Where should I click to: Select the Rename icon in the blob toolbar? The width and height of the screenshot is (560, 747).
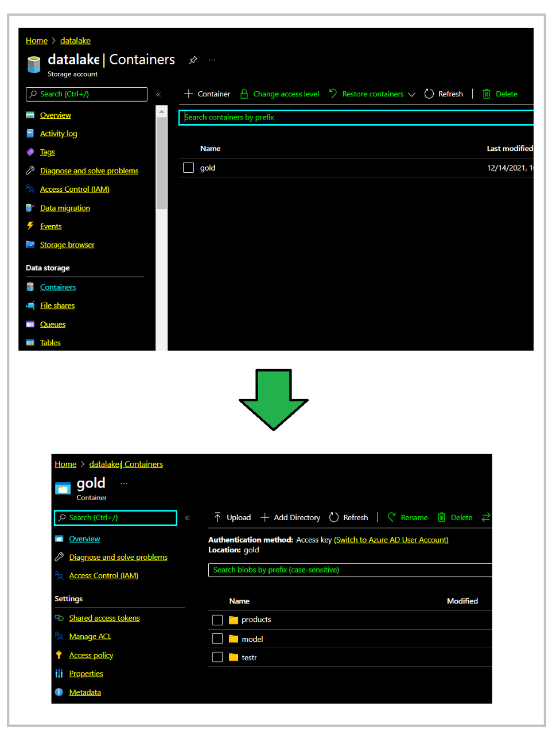[392, 517]
